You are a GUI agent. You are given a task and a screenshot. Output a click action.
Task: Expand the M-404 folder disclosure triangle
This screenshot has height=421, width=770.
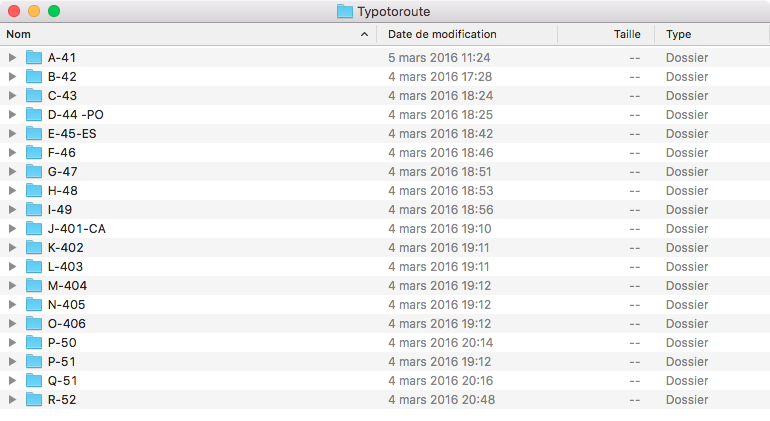click(12, 285)
